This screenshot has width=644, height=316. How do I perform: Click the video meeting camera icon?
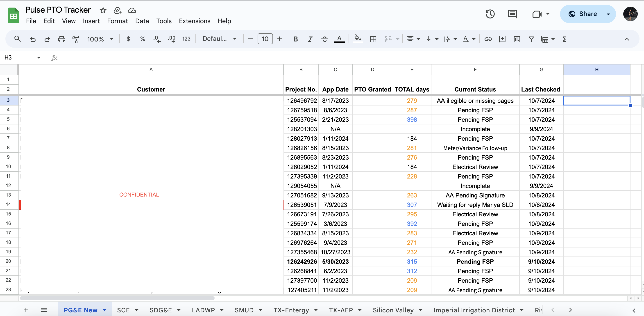(537, 14)
